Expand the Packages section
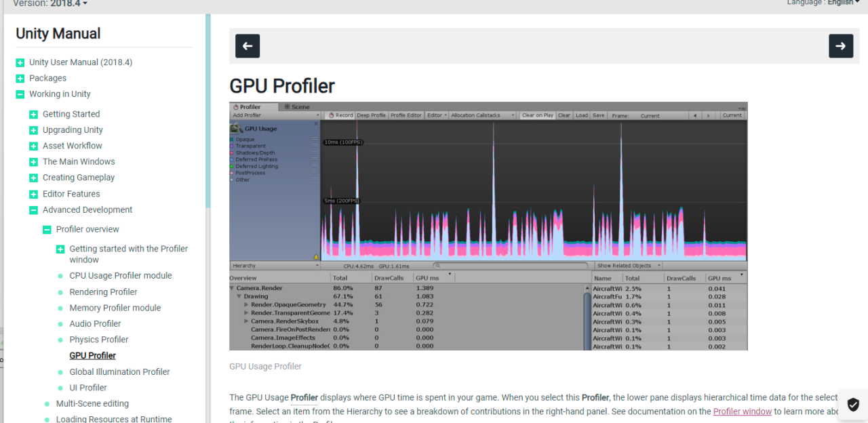868x423 pixels. (x=20, y=79)
